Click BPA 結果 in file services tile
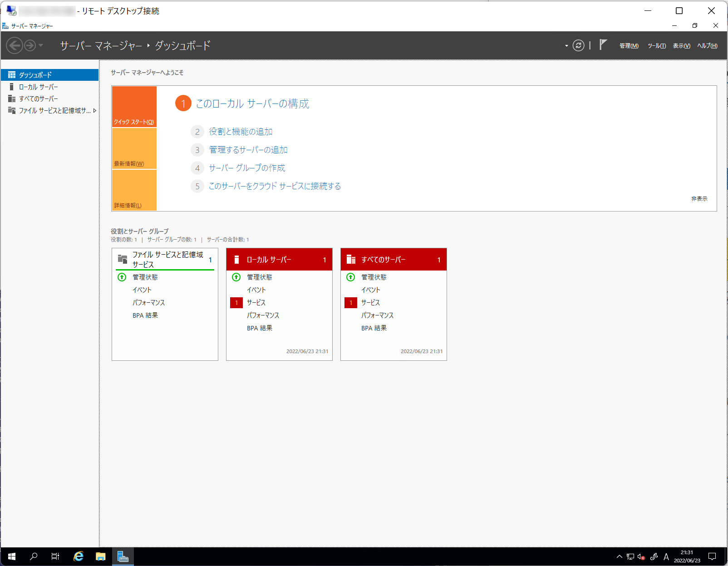 click(145, 315)
